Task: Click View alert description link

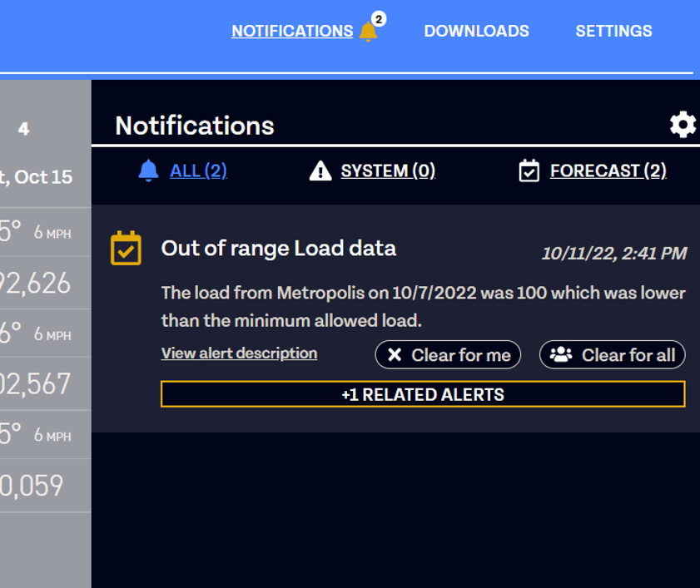Action: tap(239, 353)
